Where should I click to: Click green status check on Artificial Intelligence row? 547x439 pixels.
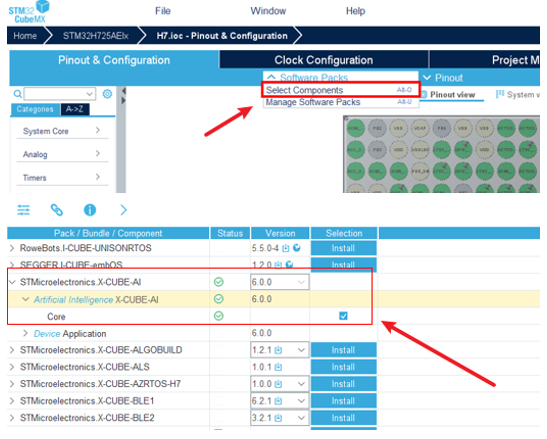(x=219, y=299)
